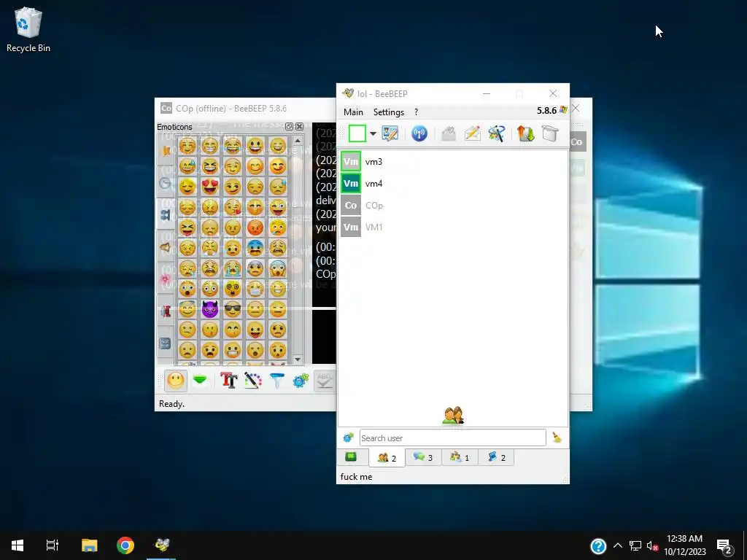Launch Google Chrome from the taskbar
This screenshot has width=747, height=560.
pyautogui.click(x=125, y=545)
